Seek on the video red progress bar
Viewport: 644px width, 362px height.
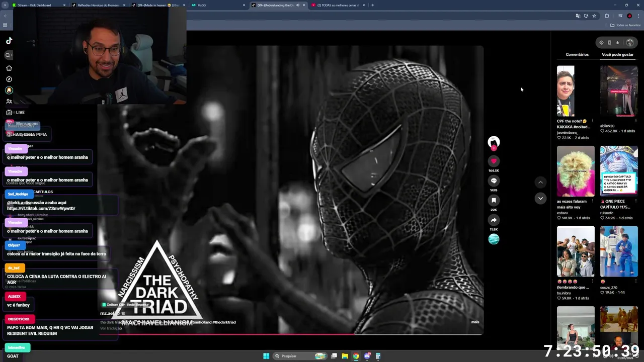tap(291, 334)
